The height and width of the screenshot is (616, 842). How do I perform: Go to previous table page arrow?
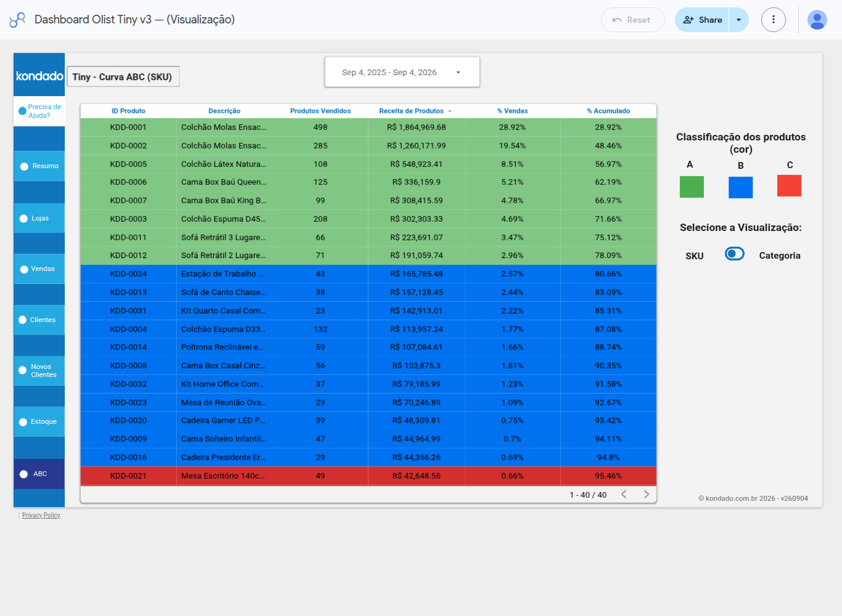(x=624, y=494)
